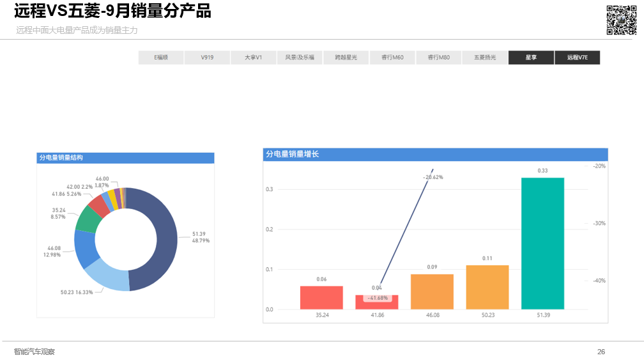Screen dimensions: 644x360
Task: Click the 0.11 bar value label
Action: (x=487, y=258)
